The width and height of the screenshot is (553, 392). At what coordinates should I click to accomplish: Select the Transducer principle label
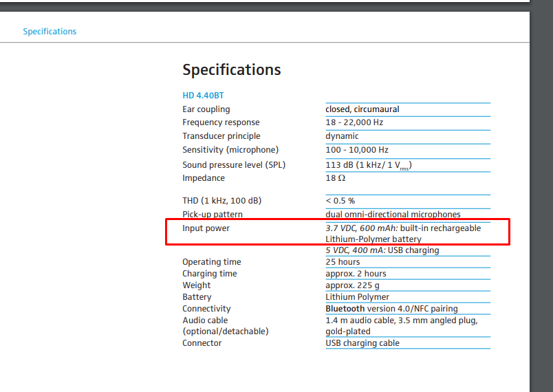click(221, 136)
